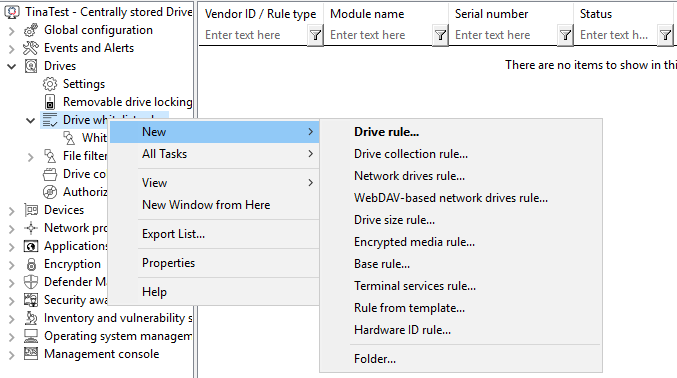This screenshot has height=378, width=677.
Task: Choose Drive collection rule from submenu
Action: [x=411, y=154]
